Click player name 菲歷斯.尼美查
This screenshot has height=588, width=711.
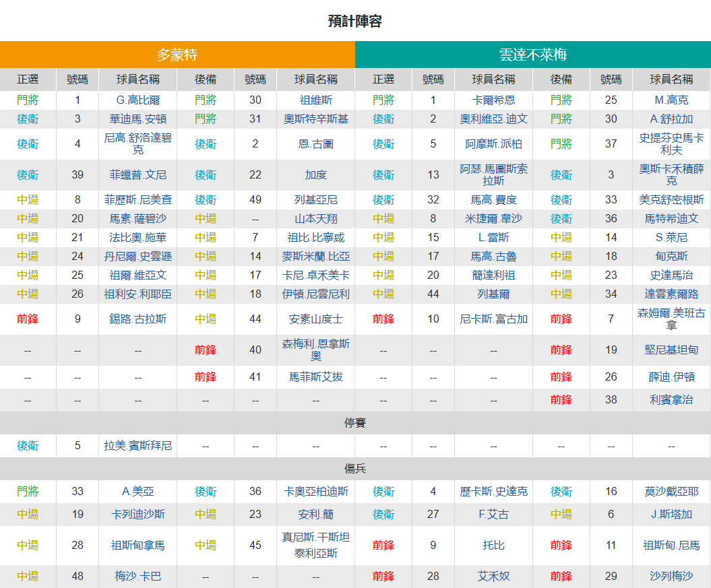coord(138,200)
